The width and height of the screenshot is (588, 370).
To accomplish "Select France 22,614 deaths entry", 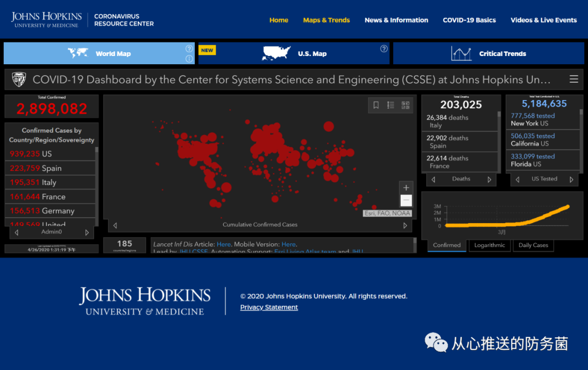I will tap(460, 162).
